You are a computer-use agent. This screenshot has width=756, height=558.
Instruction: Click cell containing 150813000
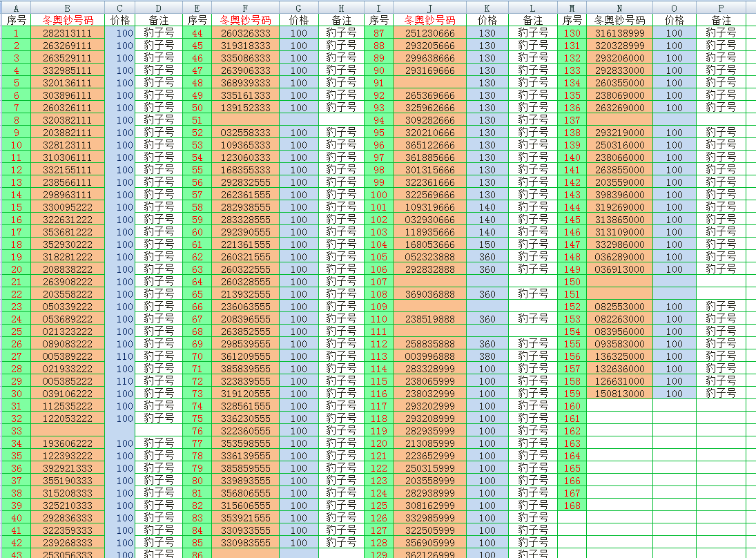pyautogui.click(x=619, y=394)
